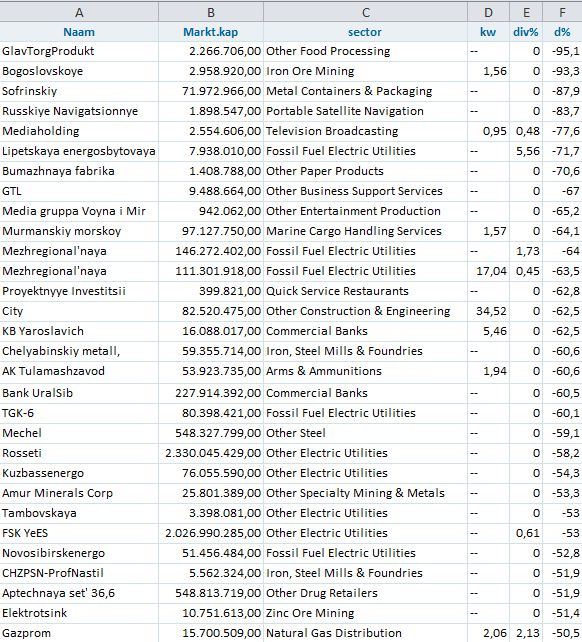582x642 pixels.
Task: Select column A header
Action: coord(79,13)
